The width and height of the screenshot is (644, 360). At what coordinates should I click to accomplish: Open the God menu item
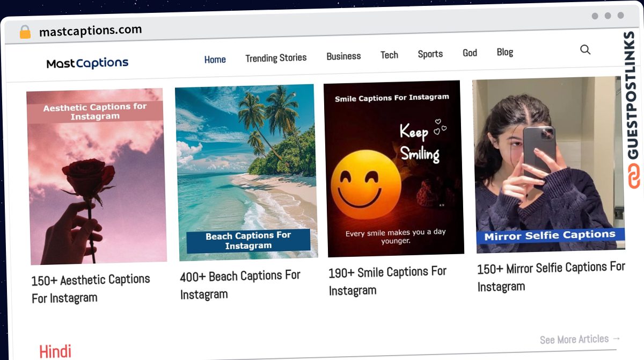pos(470,53)
